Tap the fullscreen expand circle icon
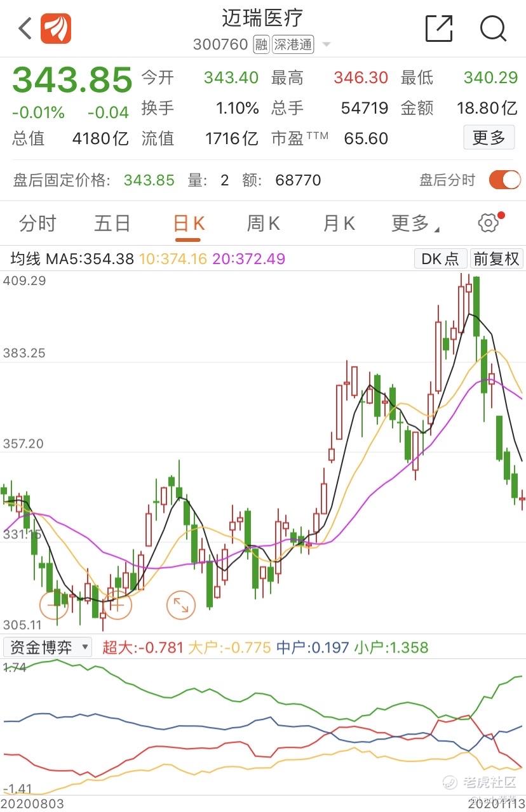Image resolution: width=526 pixels, height=812 pixels. [x=181, y=604]
